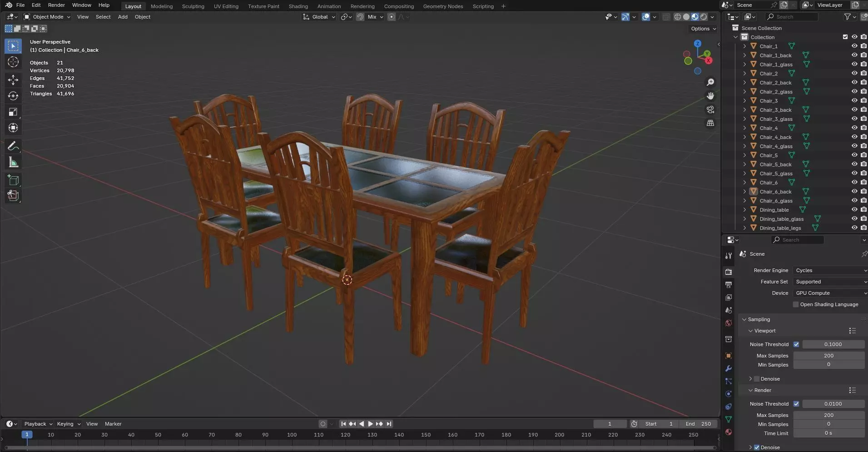Open the Feature Set dropdown
This screenshot has height=452, width=868.
coord(830,282)
